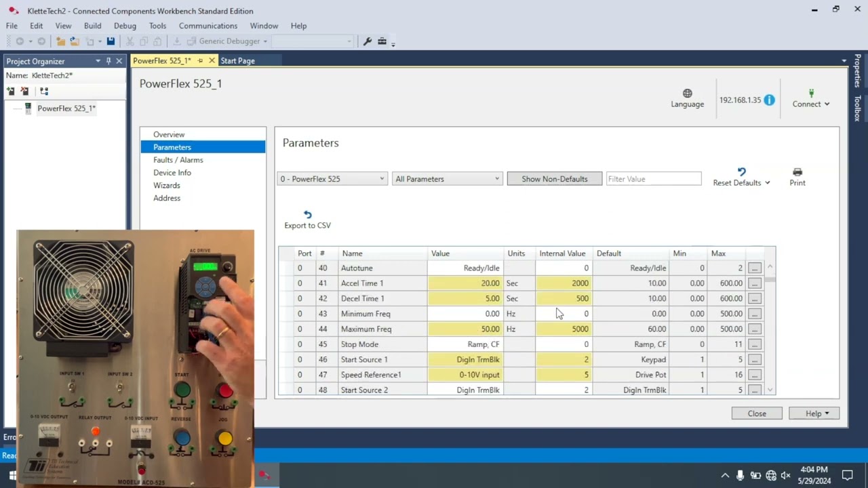
Task: Select Overview in the side navigation
Action: (169, 134)
